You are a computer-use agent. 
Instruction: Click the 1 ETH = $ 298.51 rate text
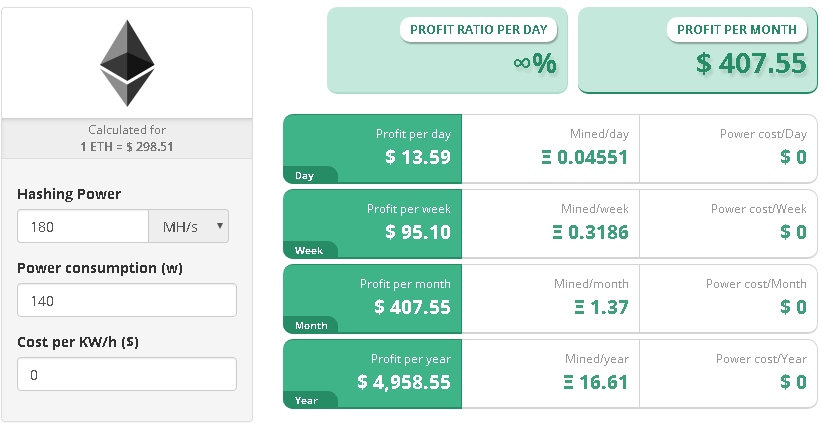tap(126, 146)
